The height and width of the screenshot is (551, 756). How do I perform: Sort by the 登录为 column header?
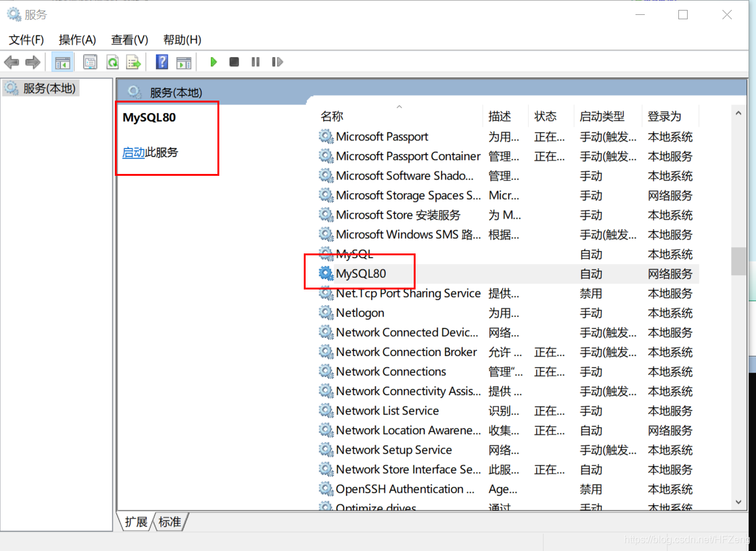click(665, 116)
